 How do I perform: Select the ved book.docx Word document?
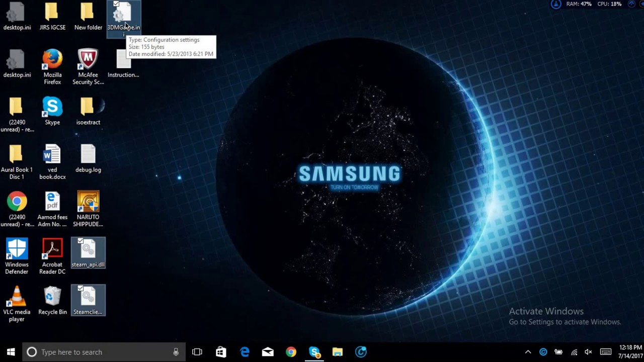(x=52, y=162)
